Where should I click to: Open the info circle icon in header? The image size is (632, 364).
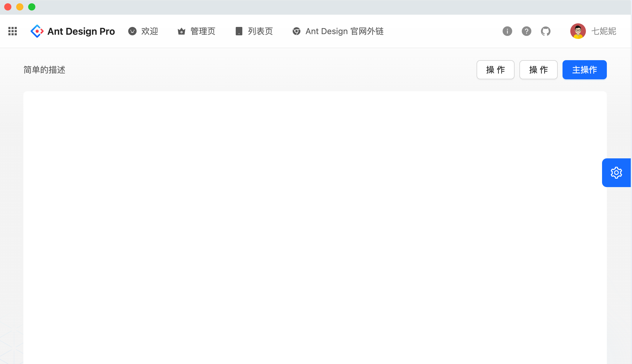tap(507, 31)
